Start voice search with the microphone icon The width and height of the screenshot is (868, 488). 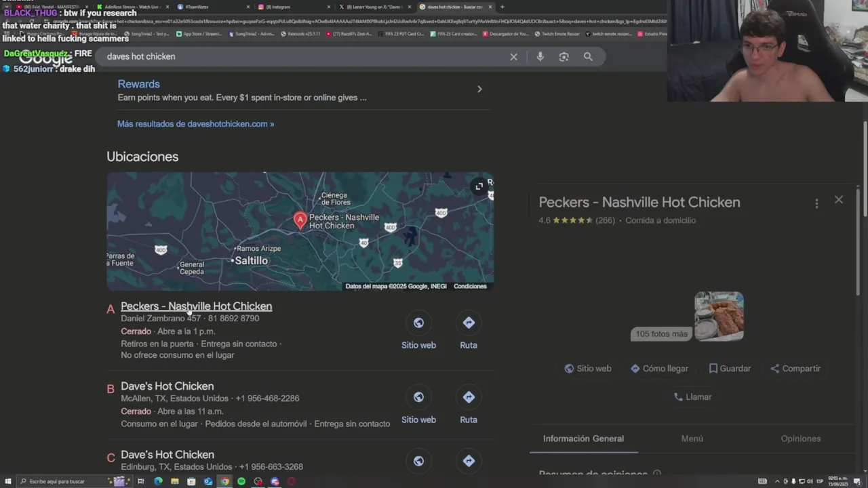click(540, 57)
